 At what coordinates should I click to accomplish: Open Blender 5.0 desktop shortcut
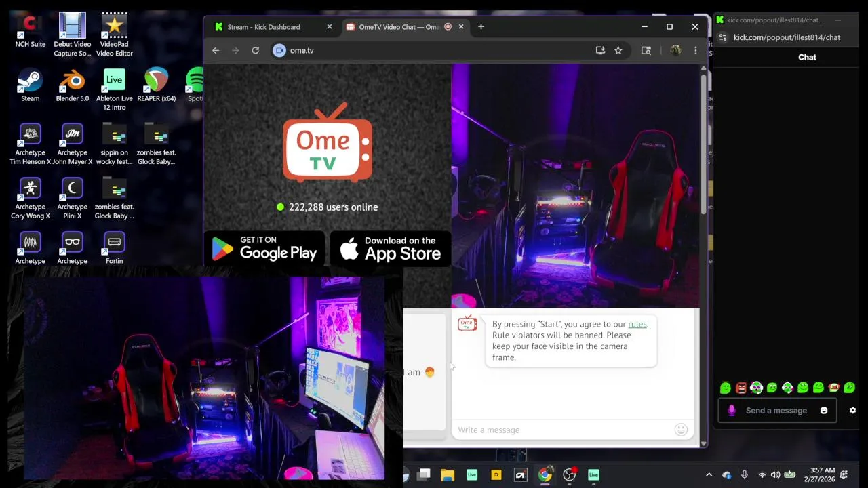(x=73, y=85)
